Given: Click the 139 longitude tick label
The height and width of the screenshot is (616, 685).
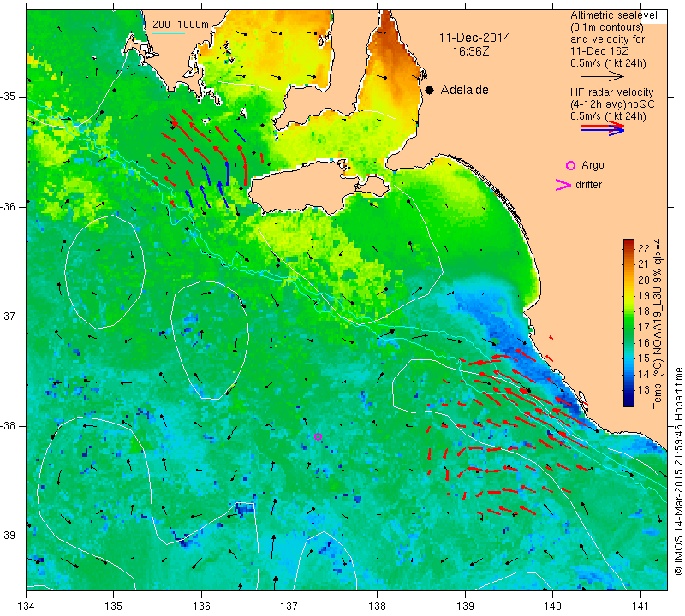Looking at the screenshot, I should point(465,607).
